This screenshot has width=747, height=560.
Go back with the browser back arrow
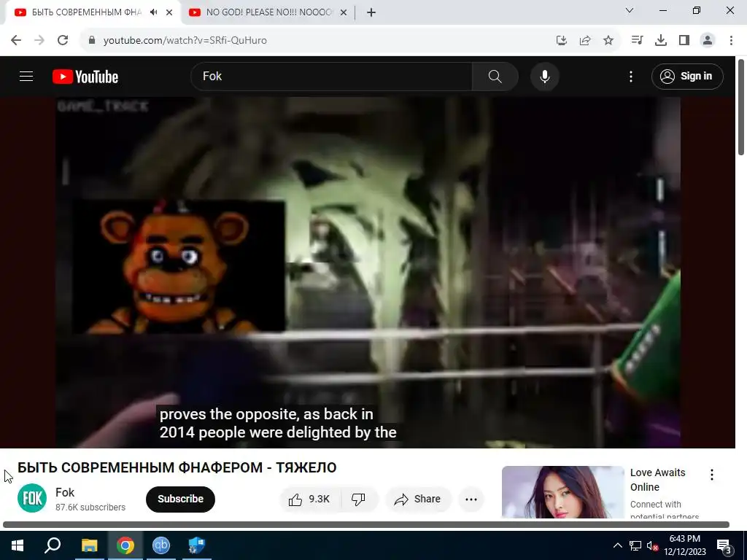click(x=16, y=40)
